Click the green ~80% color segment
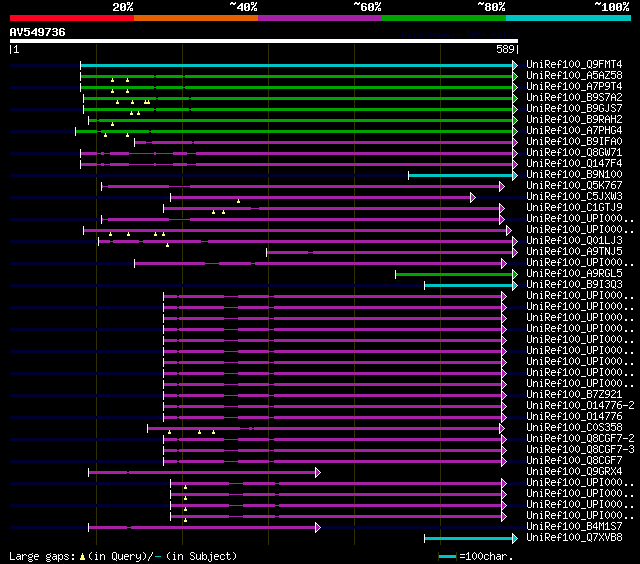This screenshot has width=640, height=564. tap(444, 18)
